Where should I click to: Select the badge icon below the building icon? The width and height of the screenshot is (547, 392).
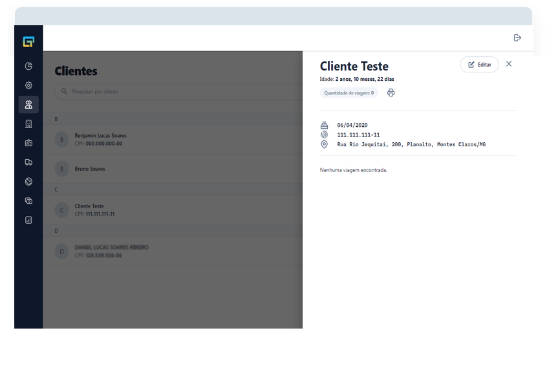pyautogui.click(x=28, y=143)
